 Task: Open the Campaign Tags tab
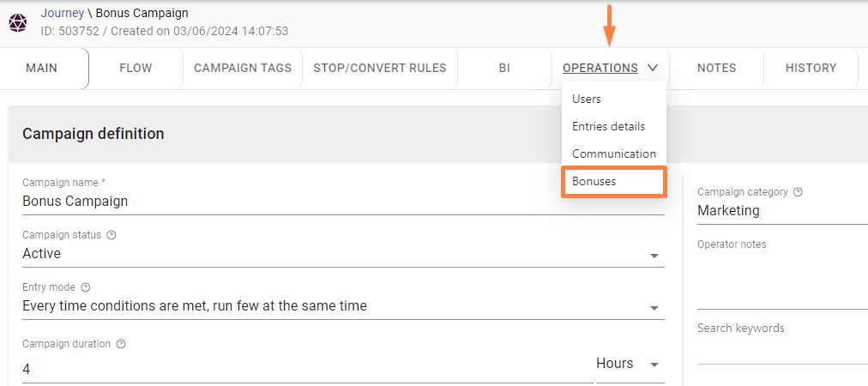[243, 68]
